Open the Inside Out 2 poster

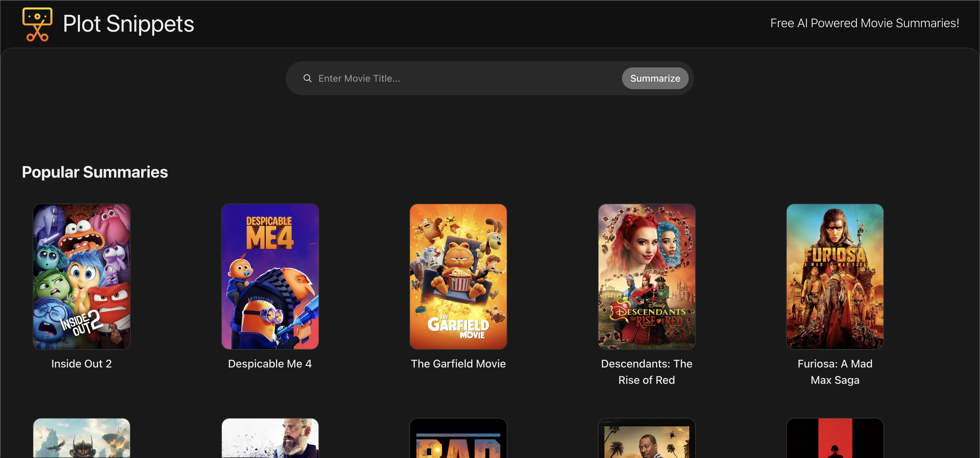click(81, 276)
